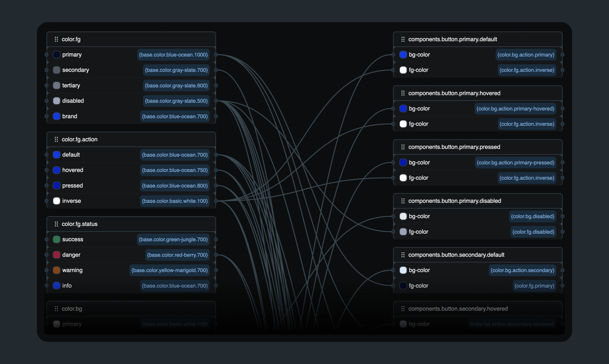This screenshot has width=609, height=364.
Task: Click success green color swatch
Action: (57, 239)
